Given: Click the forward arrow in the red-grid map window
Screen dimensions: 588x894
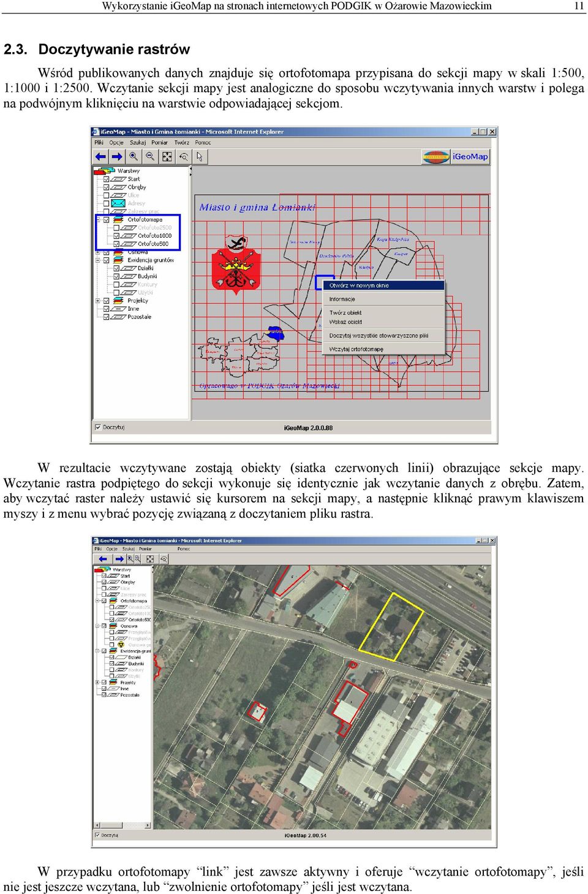Looking at the screenshot, I should tap(117, 157).
